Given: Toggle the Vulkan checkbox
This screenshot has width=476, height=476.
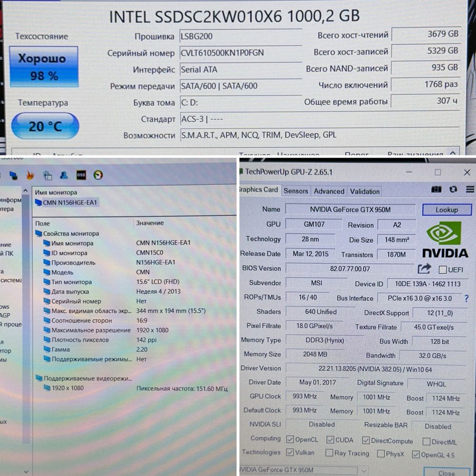Looking at the screenshot, I should click(290, 452).
